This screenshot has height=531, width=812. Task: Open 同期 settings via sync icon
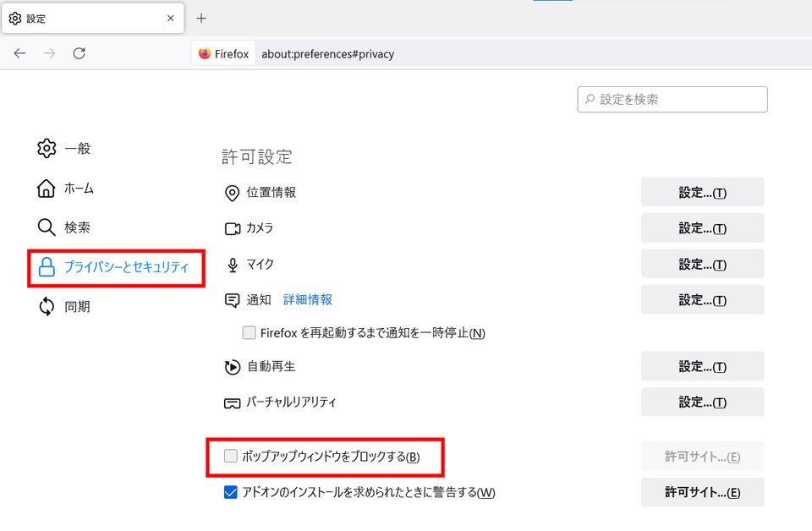click(x=47, y=306)
